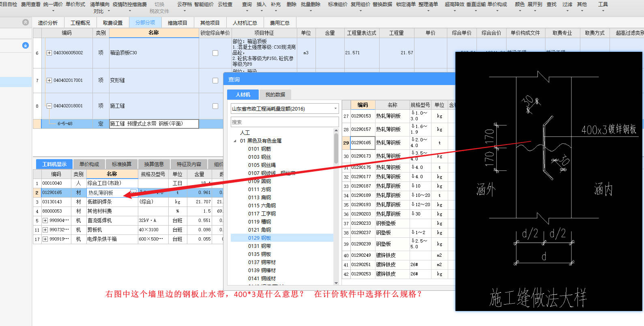Toggle lock price checkbox for 变形缝 row
Screen dimensions: 644x326
point(215,81)
